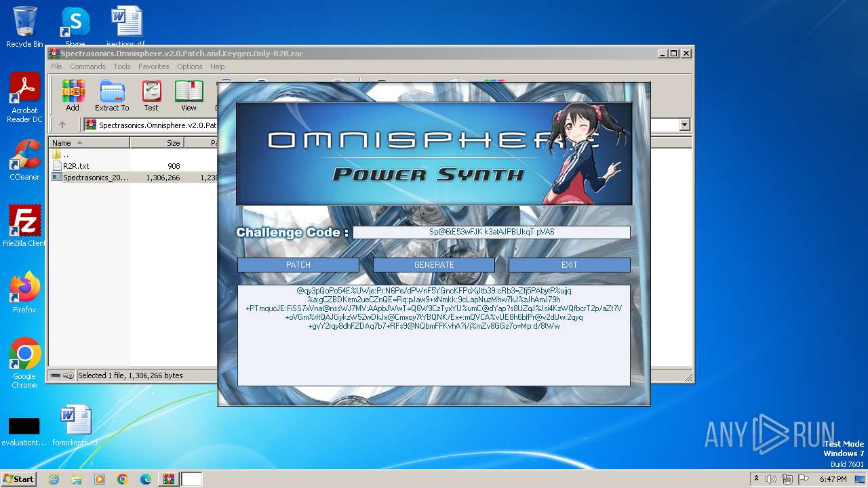Switch to WinRAR taskbar button
The image size is (868, 488).
tap(168, 479)
